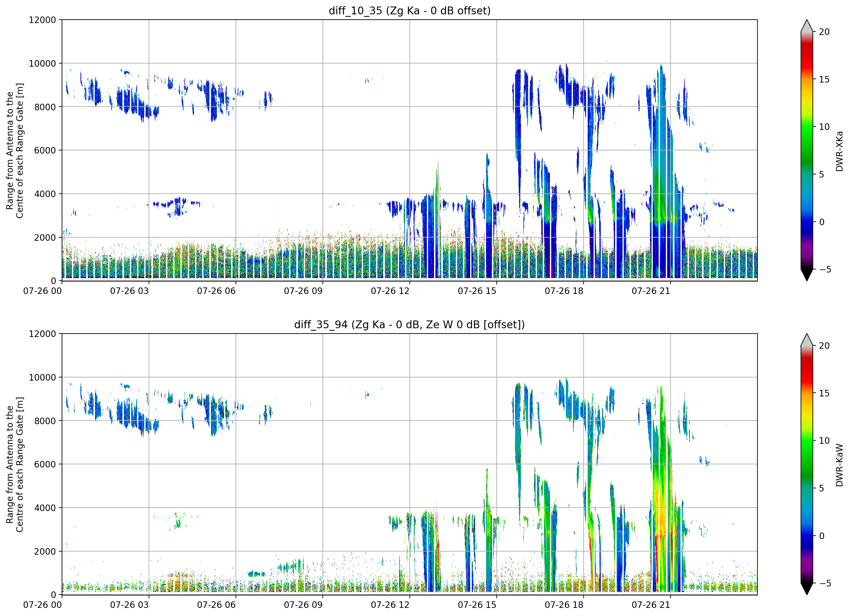Click '07-26 18' under the diff_35_94 plot
The width and height of the screenshot is (850, 616).
(x=564, y=605)
